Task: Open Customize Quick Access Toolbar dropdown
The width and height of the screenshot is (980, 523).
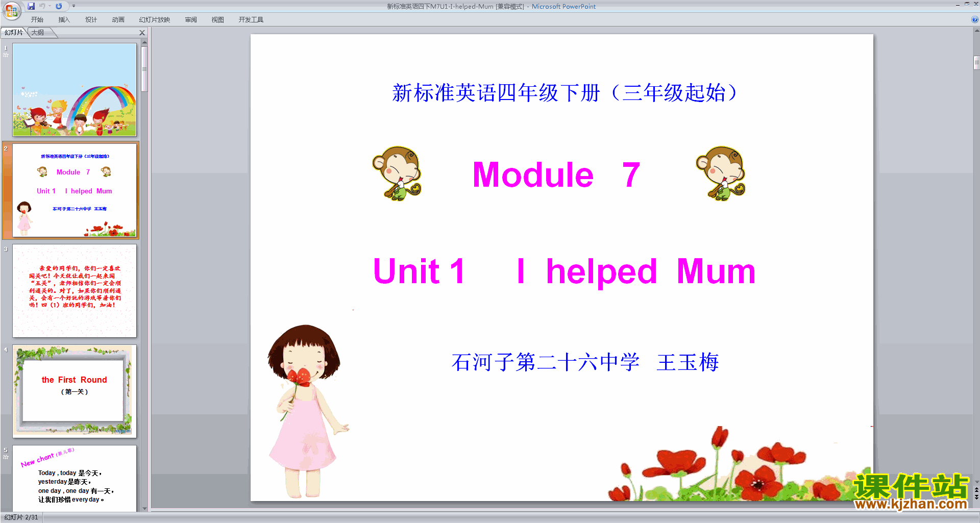Action: pos(73,6)
